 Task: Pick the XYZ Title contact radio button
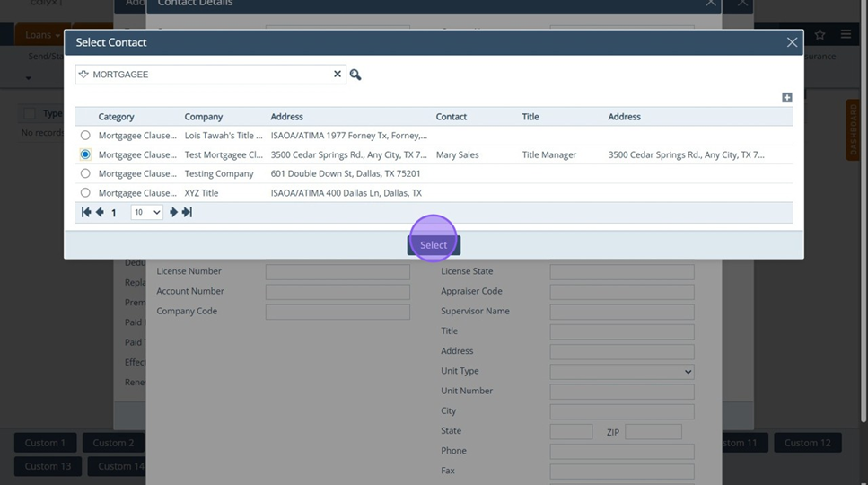point(85,193)
